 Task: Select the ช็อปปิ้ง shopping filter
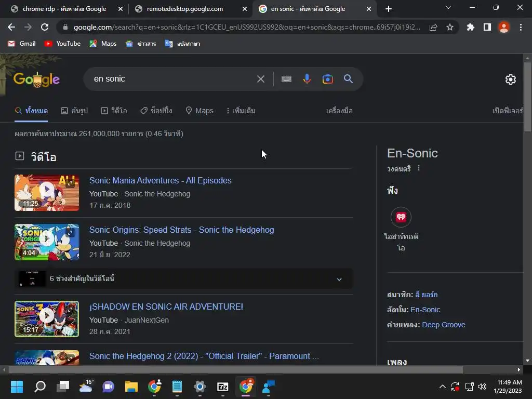coord(156,111)
